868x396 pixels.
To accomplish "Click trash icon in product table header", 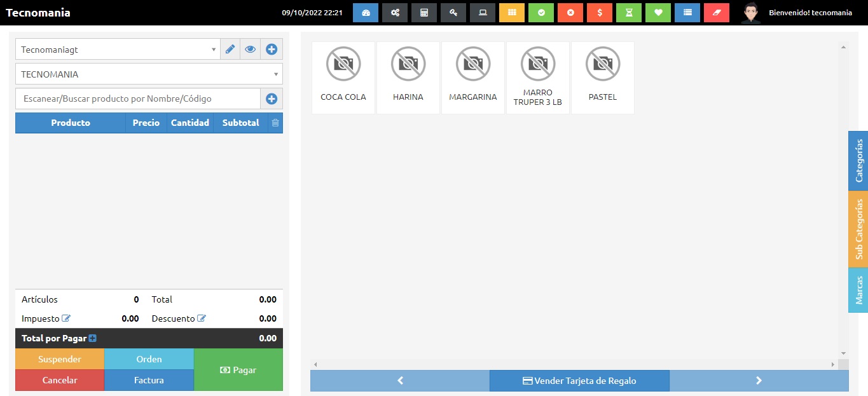I will 275,123.
